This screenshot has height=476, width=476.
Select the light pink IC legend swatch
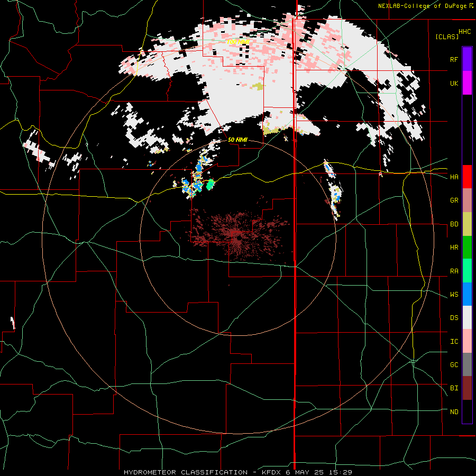[467, 341]
